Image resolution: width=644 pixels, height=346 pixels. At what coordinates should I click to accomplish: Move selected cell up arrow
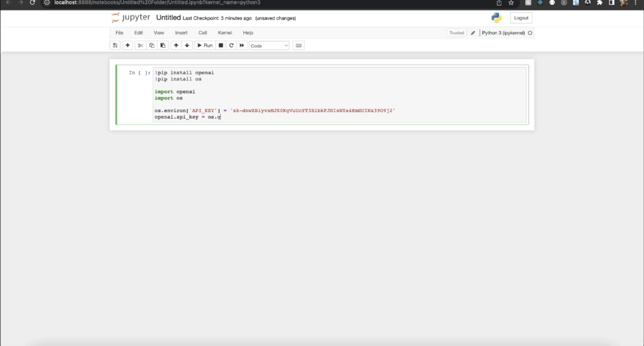pyautogui.click(x=176, y=45)
